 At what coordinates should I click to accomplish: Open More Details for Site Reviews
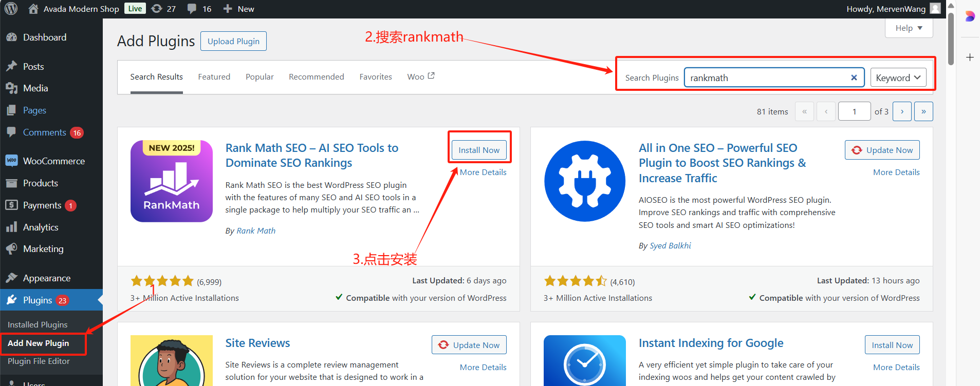(x=483, y=367)
